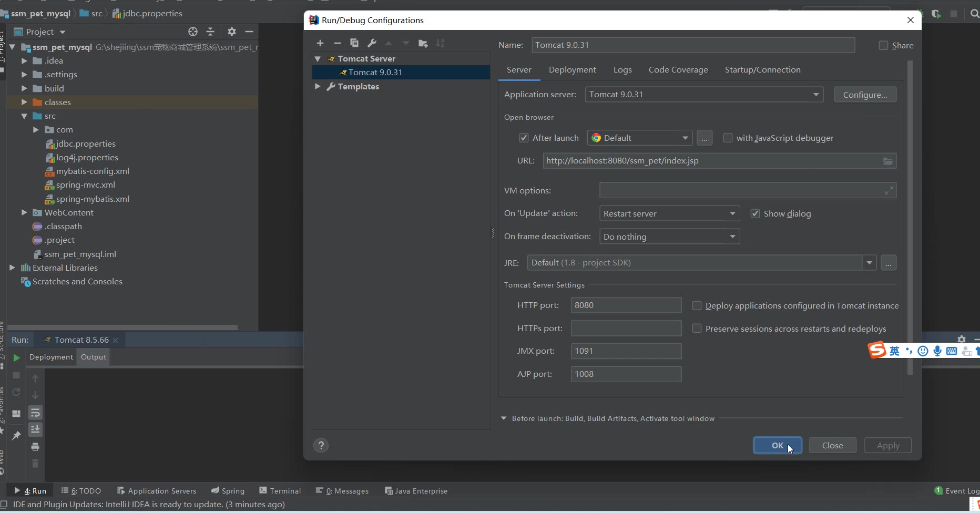Collapse Before launch section
Screen dimensions: 980x513
click(504, 419)
